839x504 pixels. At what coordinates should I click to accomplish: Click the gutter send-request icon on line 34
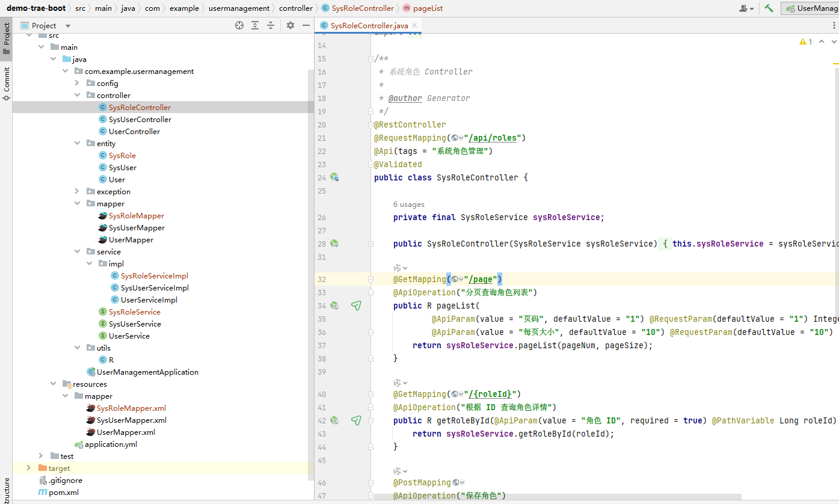pos(356,306)
